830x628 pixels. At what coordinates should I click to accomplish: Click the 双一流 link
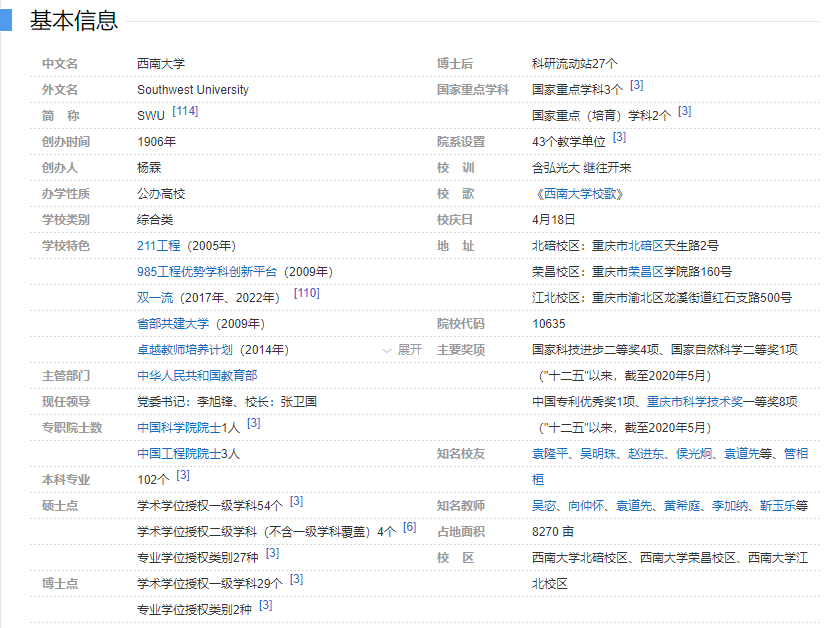point(155,298)
